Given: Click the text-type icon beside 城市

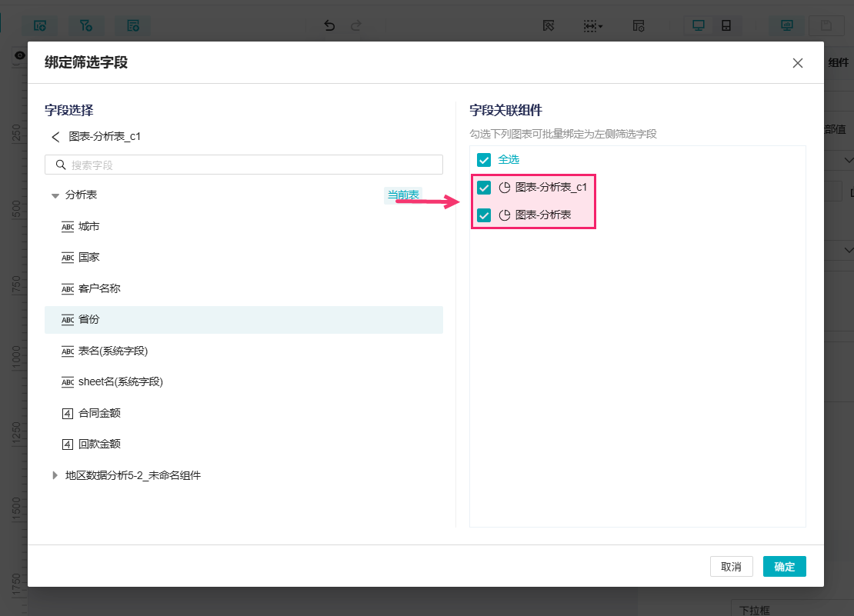Looking at the screenshot, I should (68, 226).
